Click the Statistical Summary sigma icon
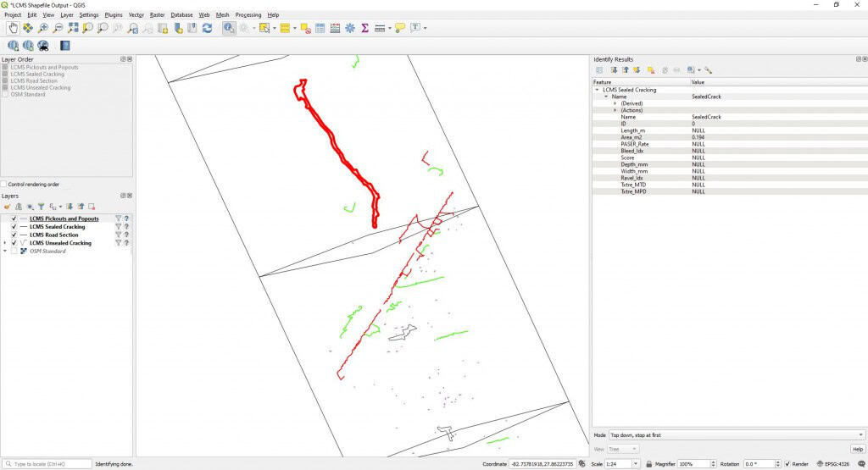This screenshot has width=868, height=470. [x=364, y=28]
